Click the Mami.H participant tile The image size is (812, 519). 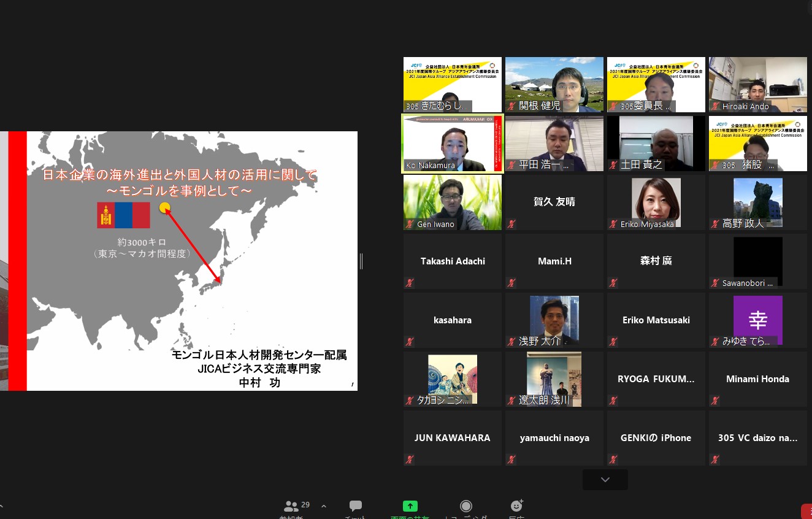[x=554, y=261]
